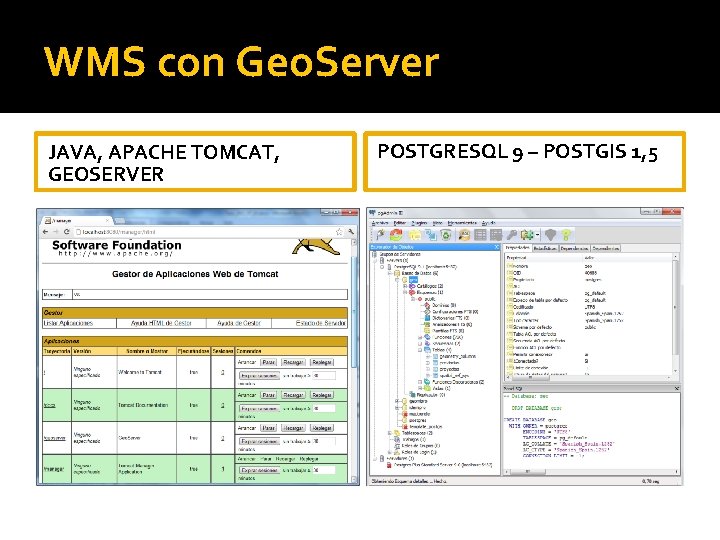
Task: Click the sessions count link for Tomcat Documentation
Action: (223, 405)
